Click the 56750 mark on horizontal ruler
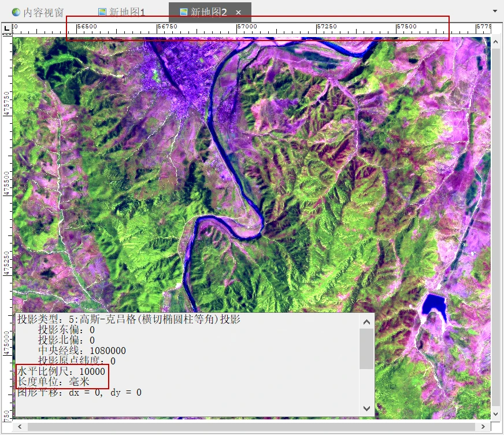 coord(167,27)
